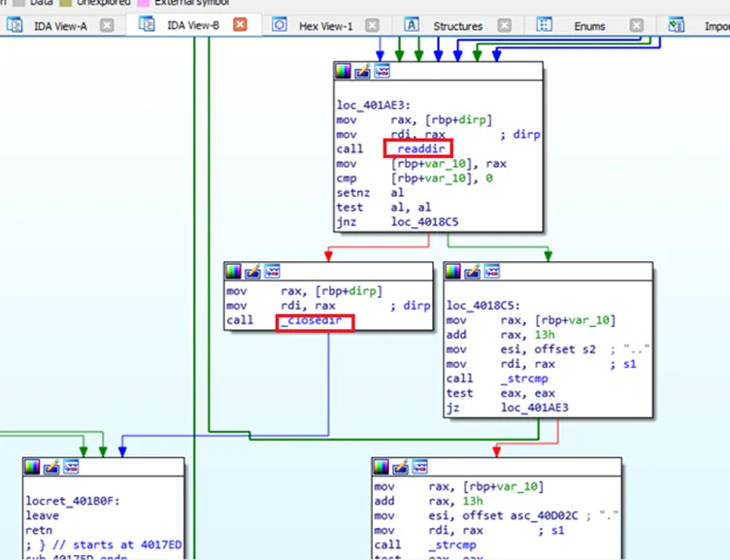730x560 pixels.
Task: Edit comment icon in loc_4018C5 block
Action: (x=472, y=271)
